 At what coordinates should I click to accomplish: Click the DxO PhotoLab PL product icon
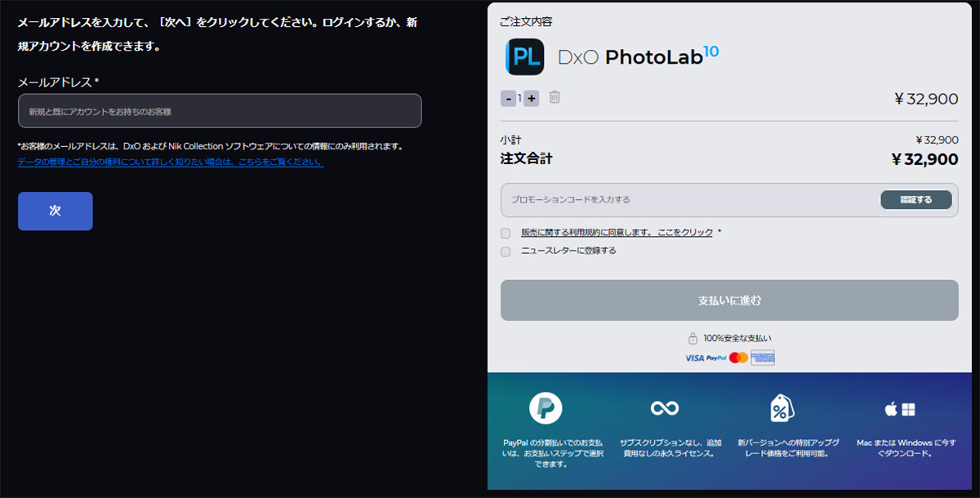tap(525, 57)
